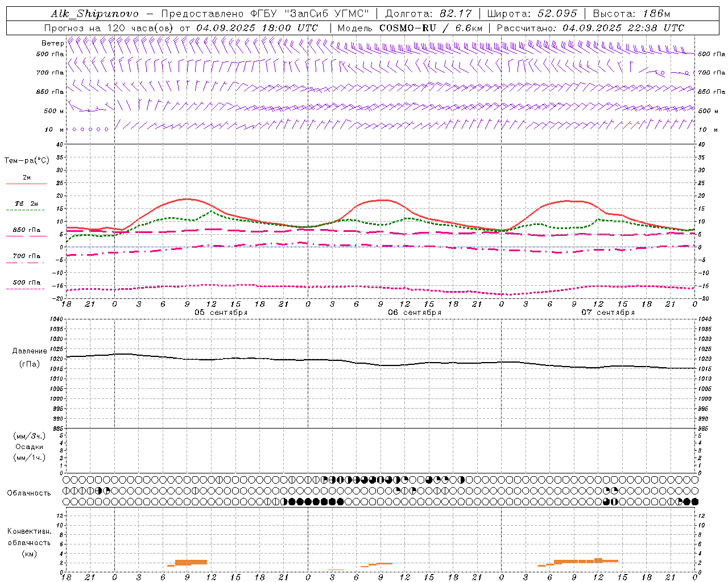Click the Конвективн. label

click(x=29, y=531)
